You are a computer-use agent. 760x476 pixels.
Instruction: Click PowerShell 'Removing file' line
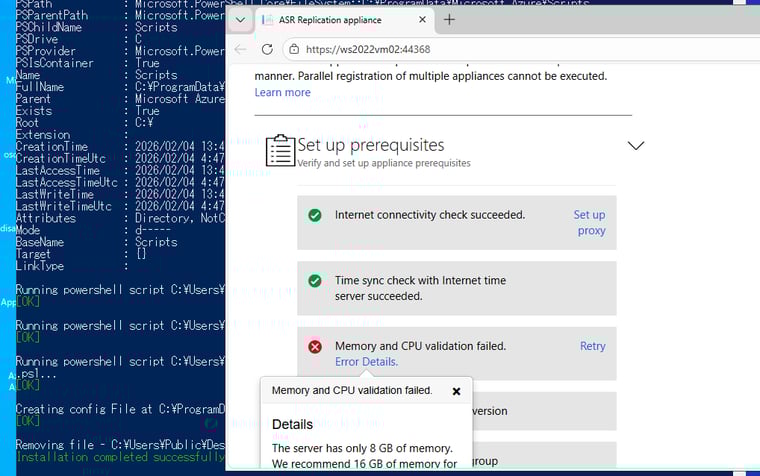pos(121,445)
